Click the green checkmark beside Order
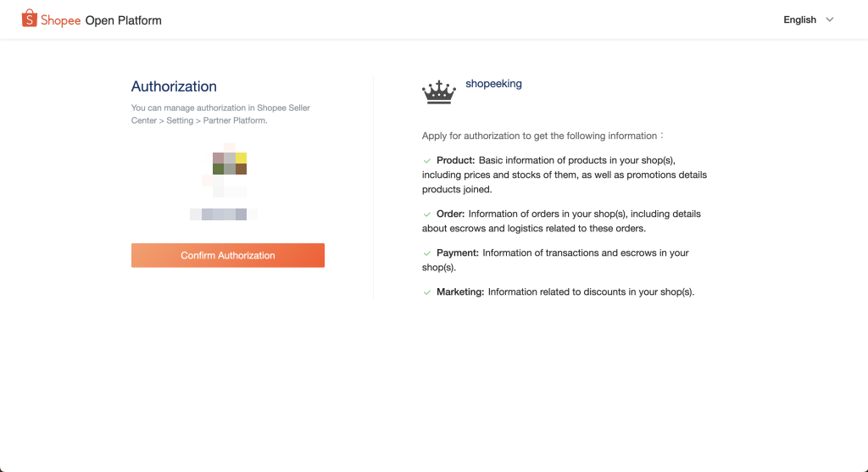 click(x=427, y=214)
